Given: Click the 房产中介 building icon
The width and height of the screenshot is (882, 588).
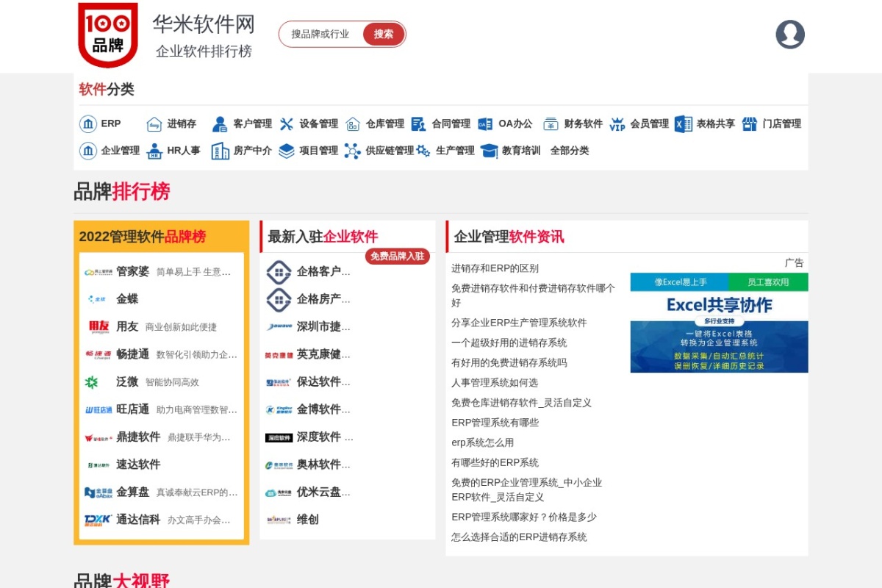Looking at the screenshot, I should point(220,151).
